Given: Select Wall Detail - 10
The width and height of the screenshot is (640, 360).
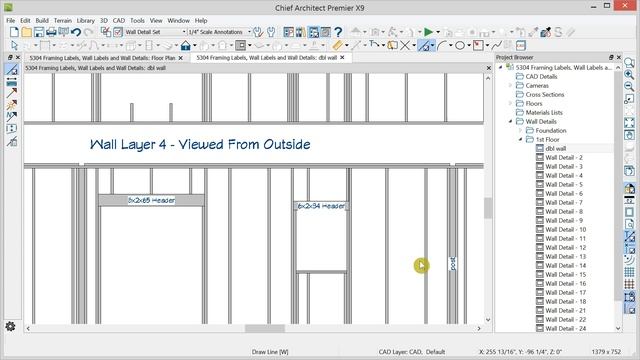Looking at the screenshot, I should tap(565, 229).
